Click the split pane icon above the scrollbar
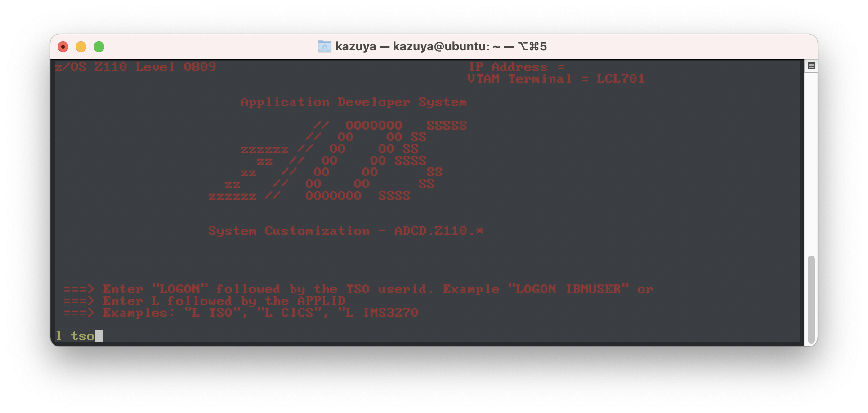Screen dimensions: 868x413 811,66
